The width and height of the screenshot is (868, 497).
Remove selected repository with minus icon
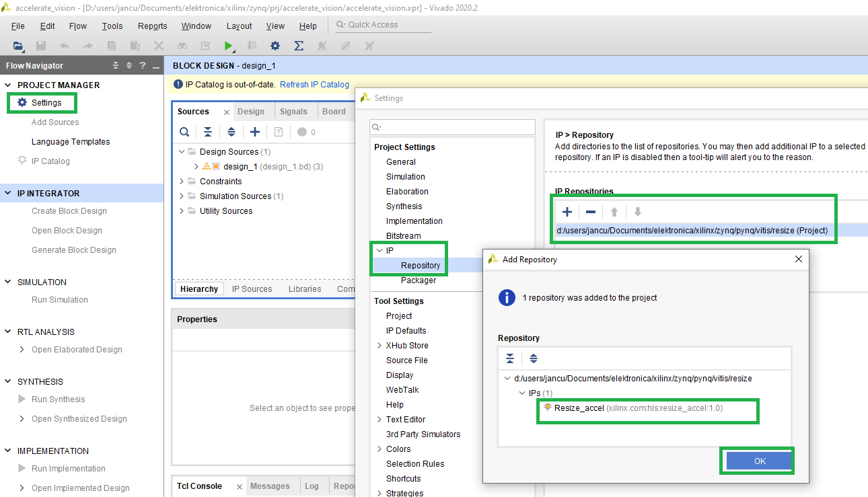click(x=590, y=212)
